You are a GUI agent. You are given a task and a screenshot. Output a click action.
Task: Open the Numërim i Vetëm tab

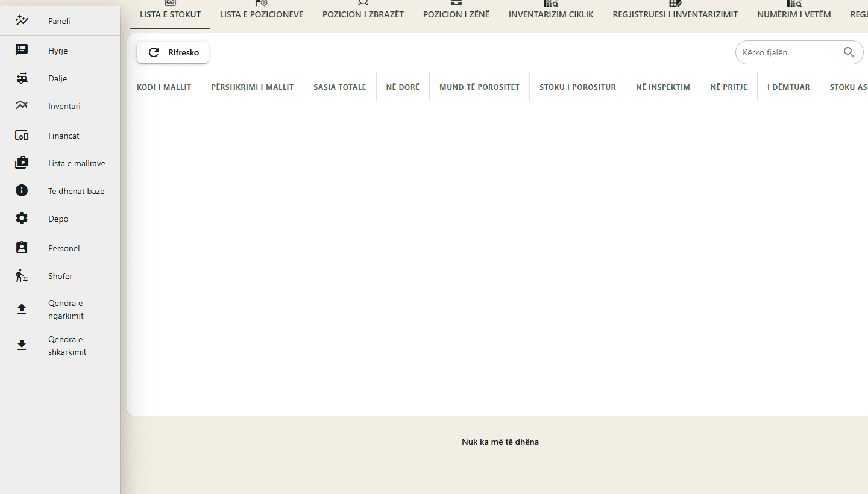(x=794, y=14)
